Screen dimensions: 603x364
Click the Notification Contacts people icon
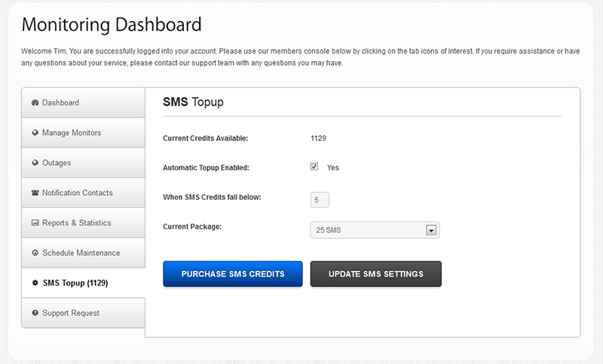35,193
